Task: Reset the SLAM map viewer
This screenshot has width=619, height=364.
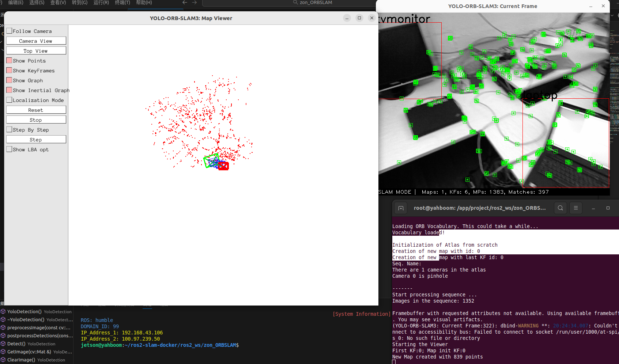Action: 36,110
